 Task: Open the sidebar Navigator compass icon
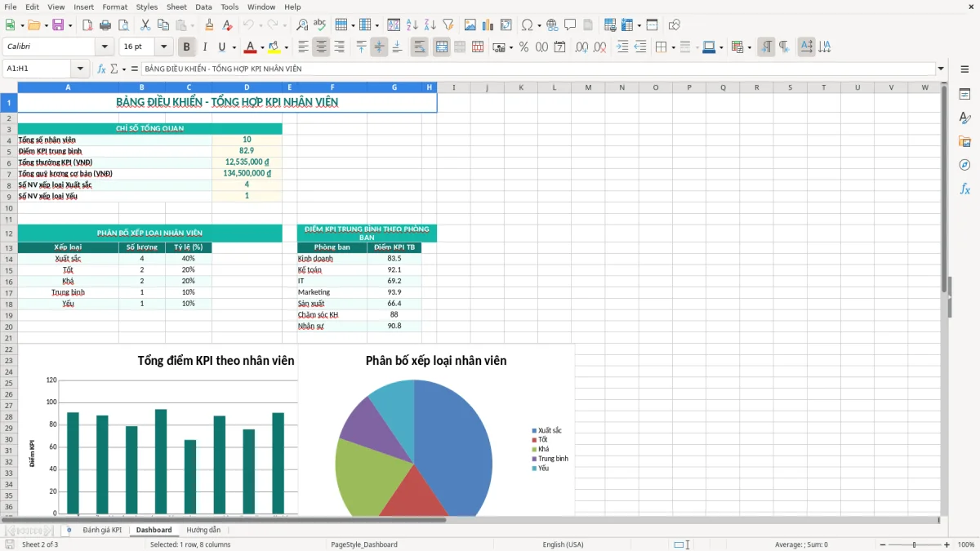pos(964,165)
